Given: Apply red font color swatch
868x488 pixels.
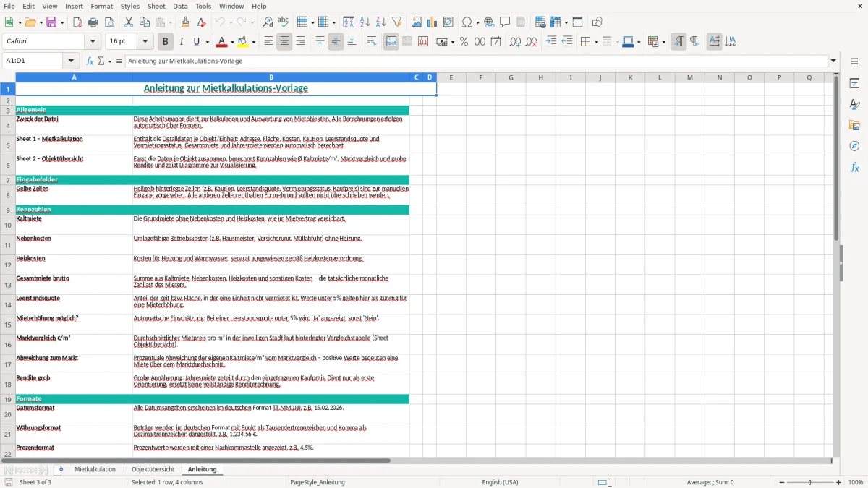Looking at the screenshot, I should 221,42.
